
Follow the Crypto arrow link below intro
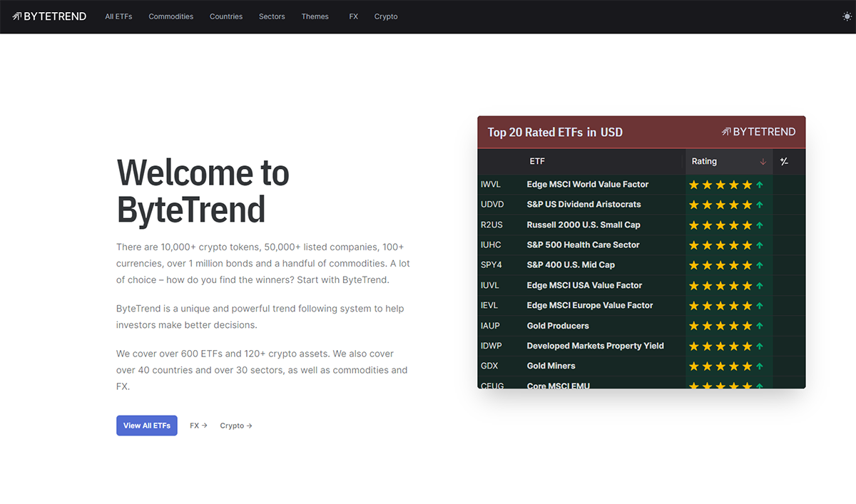coord(236,426)
